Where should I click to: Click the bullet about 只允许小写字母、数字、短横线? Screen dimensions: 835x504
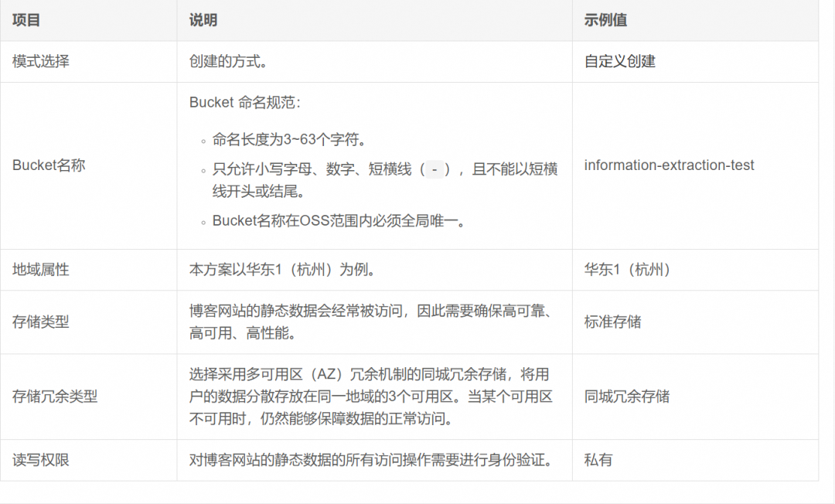pyautogui.click(x=385, y=180)
